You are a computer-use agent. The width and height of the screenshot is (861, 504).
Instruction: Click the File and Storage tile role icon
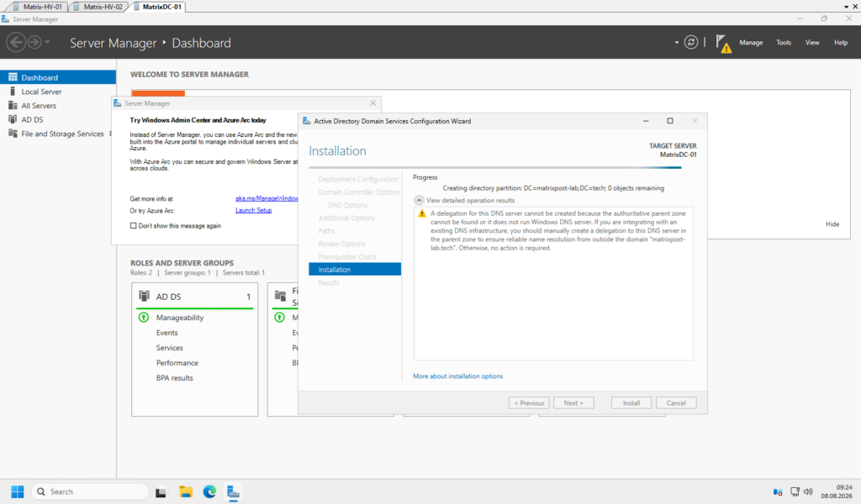tap(280, 297)
